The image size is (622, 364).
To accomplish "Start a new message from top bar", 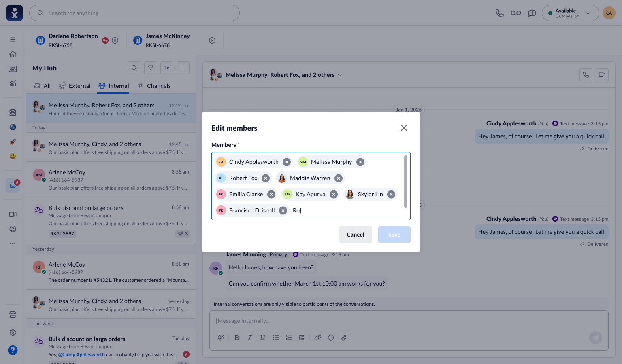I will click(x=532, y=13).
